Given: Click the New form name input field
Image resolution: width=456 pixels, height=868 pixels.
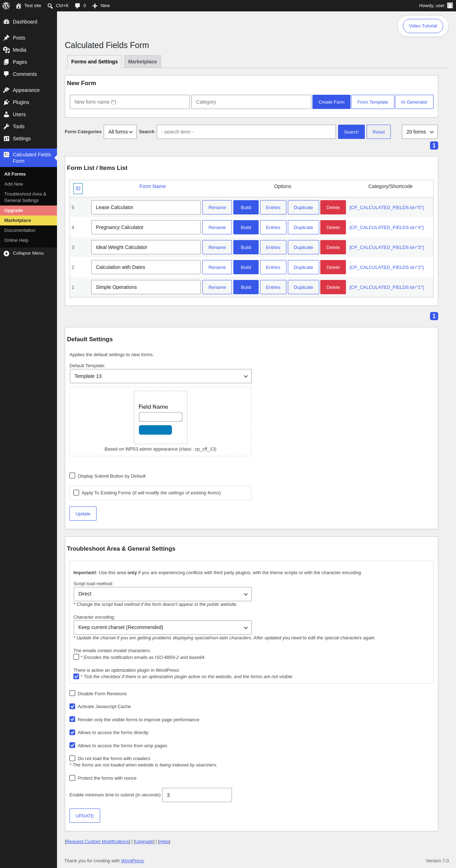Looking at the screenshot, I should point(130,102).
